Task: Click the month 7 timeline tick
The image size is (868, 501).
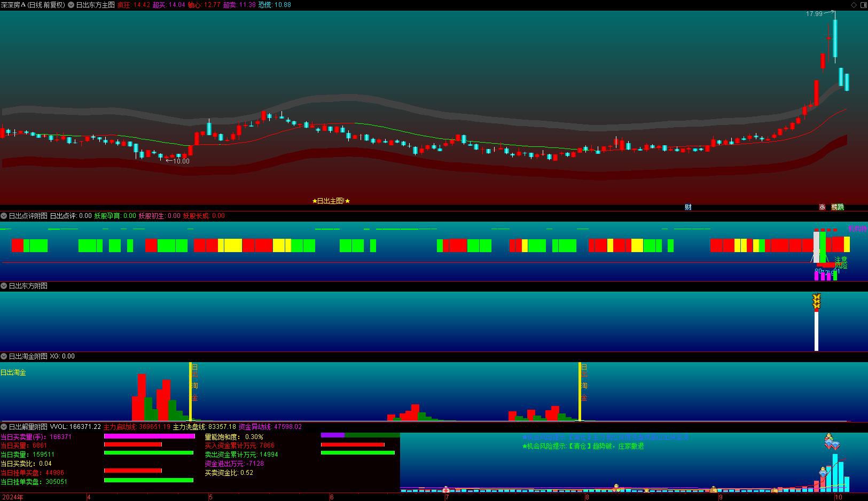Action: click(x=447, y=497)
